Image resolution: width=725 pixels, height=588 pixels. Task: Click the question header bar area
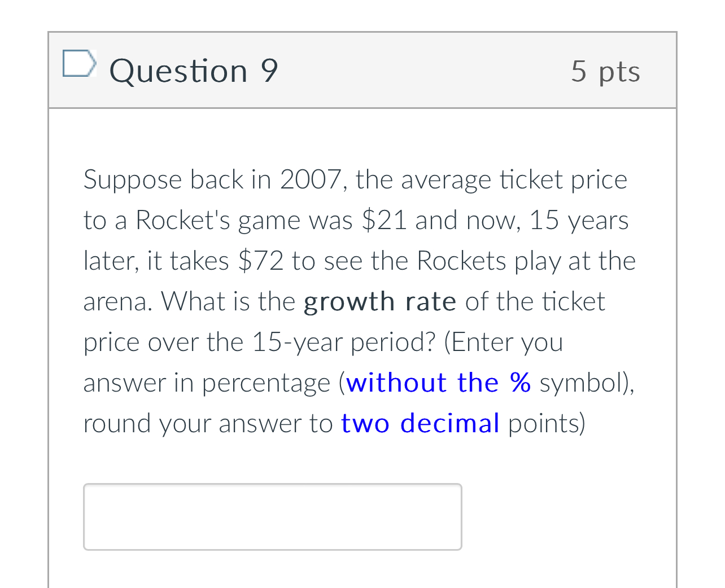[395, 70]
